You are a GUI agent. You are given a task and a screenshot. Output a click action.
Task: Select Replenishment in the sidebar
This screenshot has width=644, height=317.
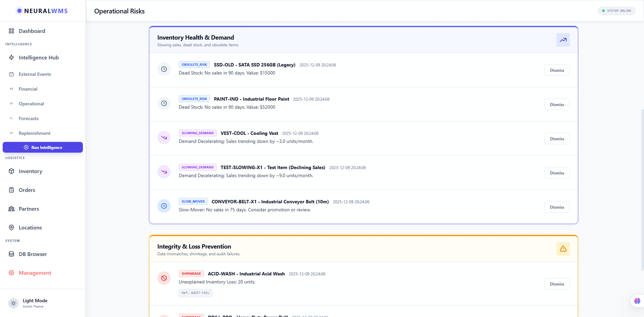34,133
